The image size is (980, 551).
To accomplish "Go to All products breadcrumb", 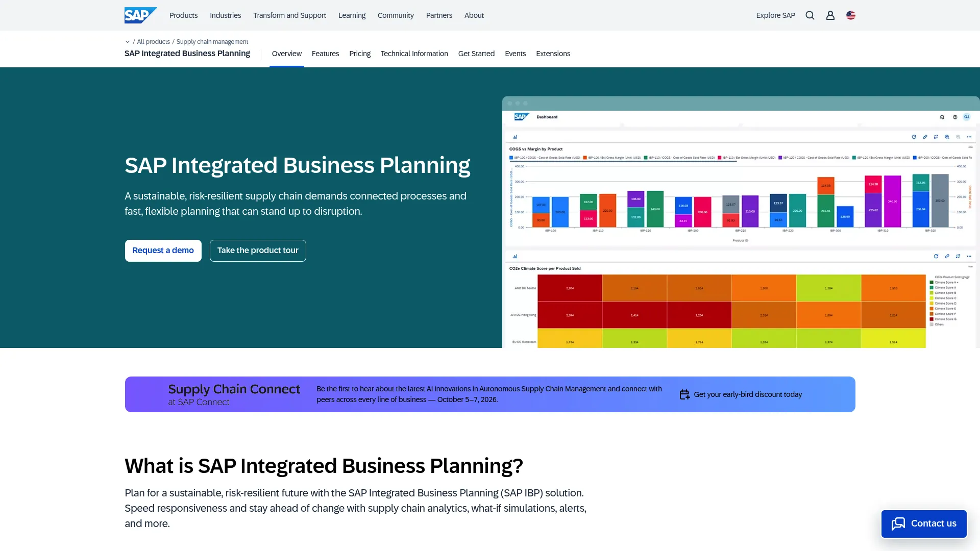I will click(x=153, y=42).
